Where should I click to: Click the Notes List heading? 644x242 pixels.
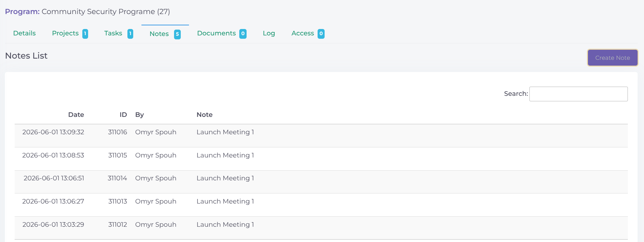[x=27, y=56]
